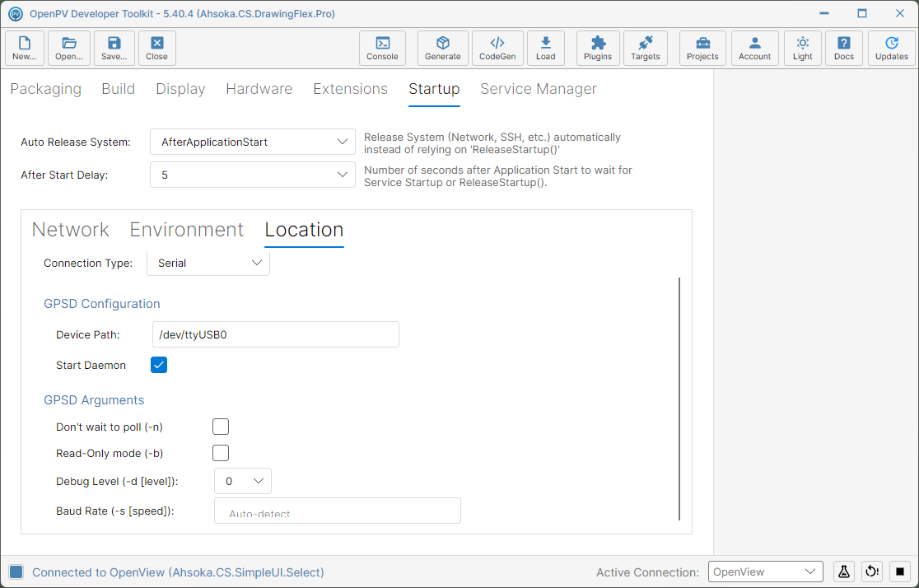Open the Docs help
Image resolution: width=919 pixels, height=588 pixels.
(844, 48)
